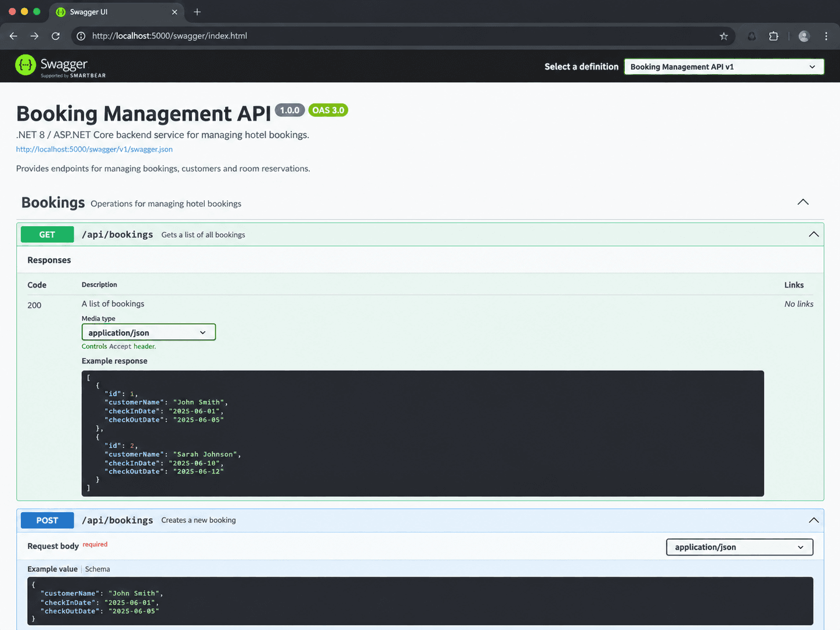Image resolution: width=840 pixels, height=630 pixels.
Task: Click the "Example response" label
Action: click(114, 361)
